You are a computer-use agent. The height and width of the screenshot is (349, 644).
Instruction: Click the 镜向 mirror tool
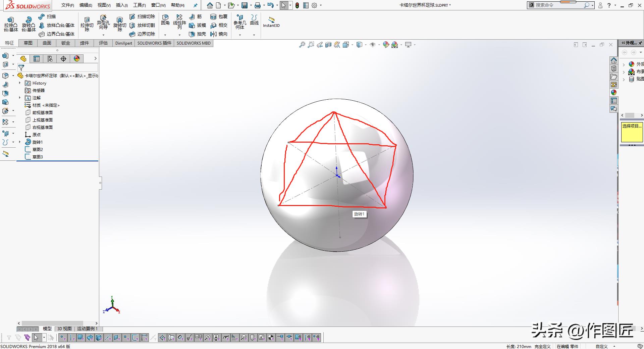click(219, 34)
